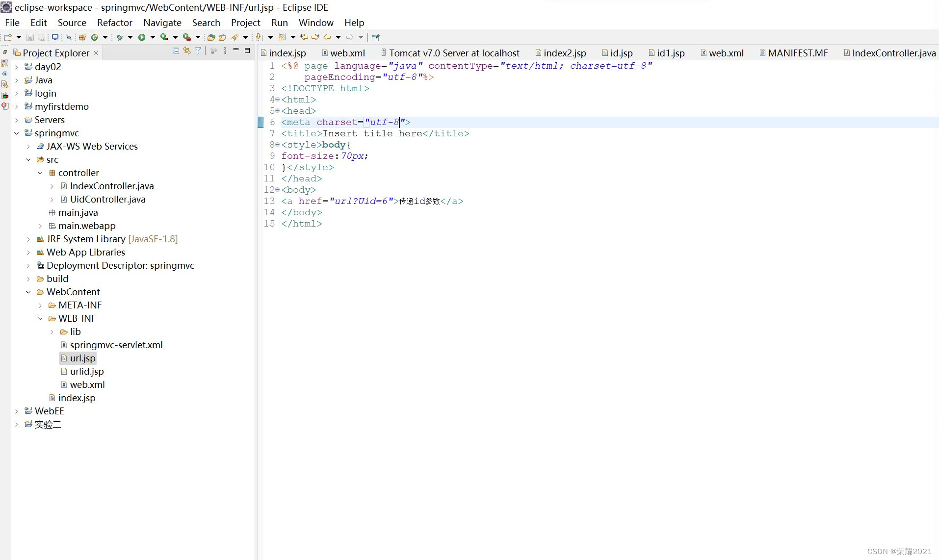This screenshot has height=560, width=939.
Task: Click the Next Annotation icon
Action: click(x=260, y=37)
